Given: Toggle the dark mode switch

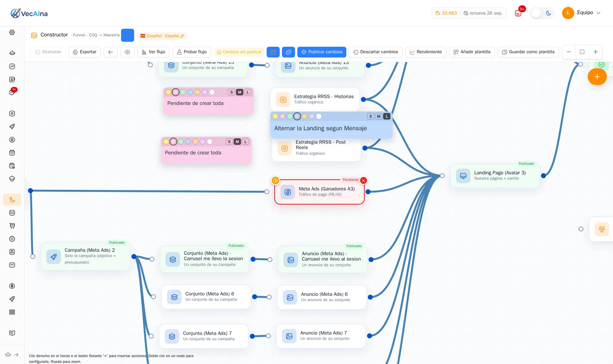Looking at the screenshot, I should pyautogui.click(x=542, y=13).
